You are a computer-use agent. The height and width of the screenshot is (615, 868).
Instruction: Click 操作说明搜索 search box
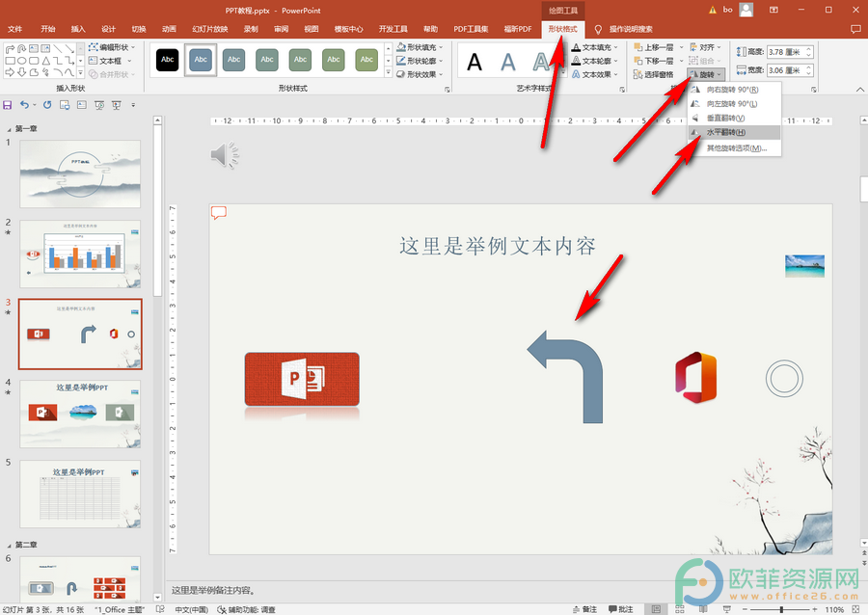[631, 29]
